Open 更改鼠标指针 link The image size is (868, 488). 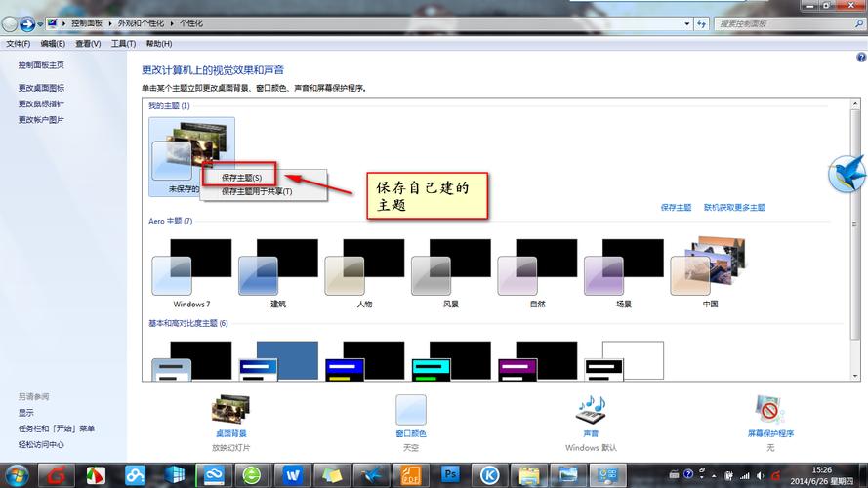point(41,104)
